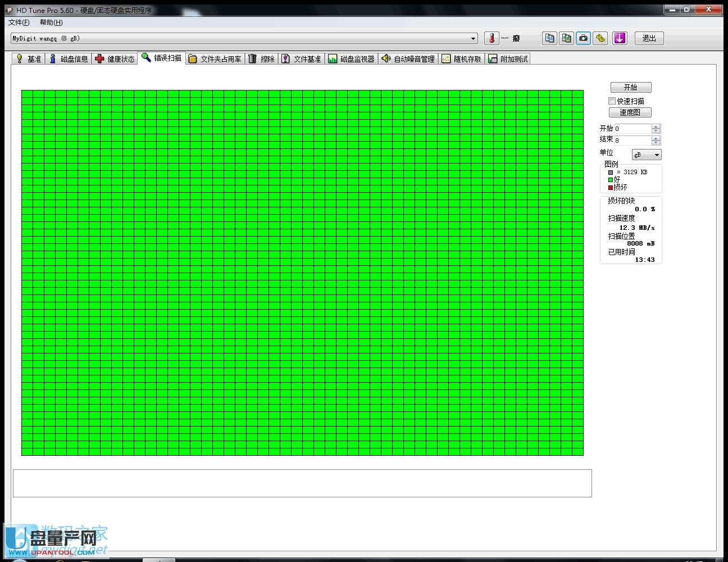Click the trash icon on the 擦除 tab
This screenshot has width=728, height=562.
[x=253, y=58]
